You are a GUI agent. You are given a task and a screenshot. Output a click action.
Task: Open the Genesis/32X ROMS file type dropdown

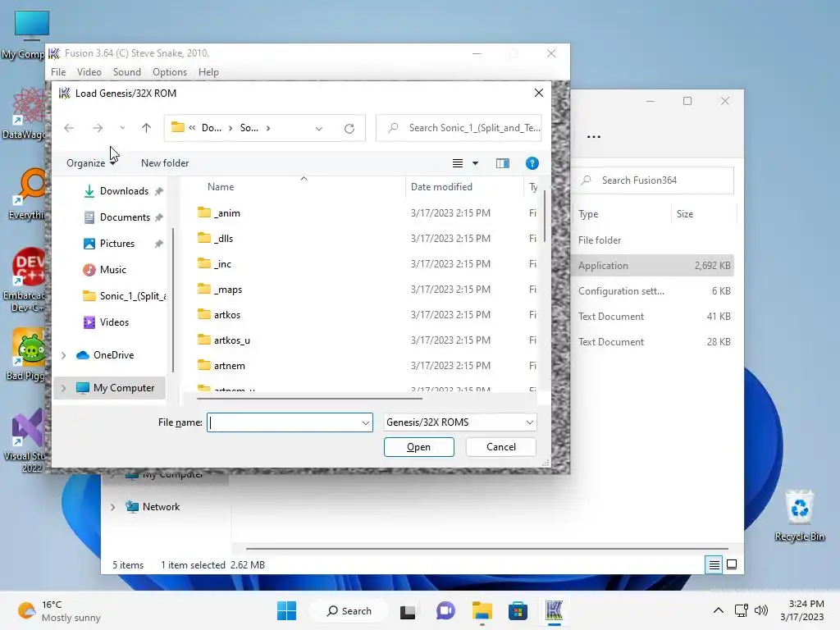[x=460, y=422]
